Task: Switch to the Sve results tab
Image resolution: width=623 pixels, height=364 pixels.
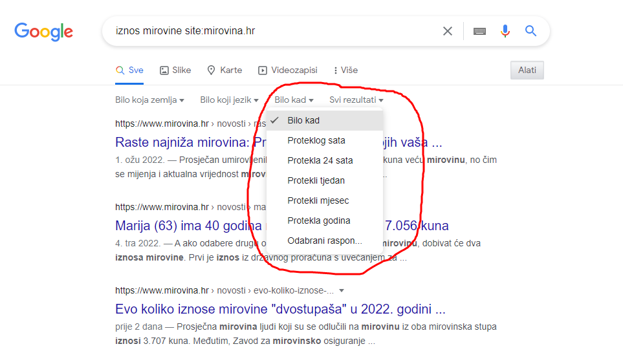Action: pyautogui.click(x=129, y=70)
